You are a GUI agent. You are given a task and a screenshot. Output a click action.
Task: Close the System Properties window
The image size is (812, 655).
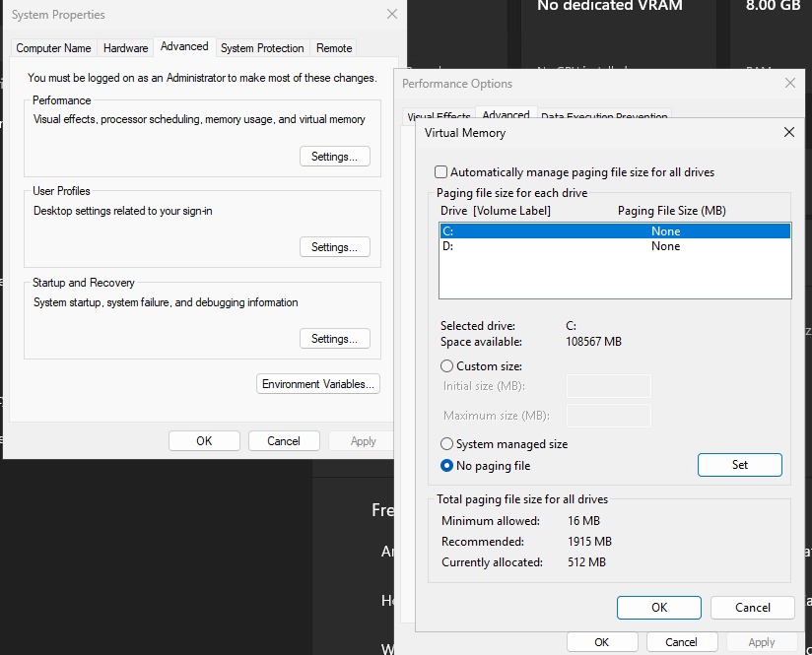[392, 15]
